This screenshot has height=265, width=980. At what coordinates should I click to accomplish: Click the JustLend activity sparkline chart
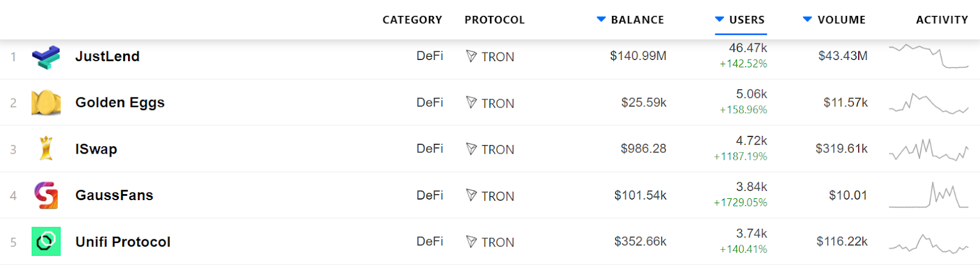click(x=928, y=56)
